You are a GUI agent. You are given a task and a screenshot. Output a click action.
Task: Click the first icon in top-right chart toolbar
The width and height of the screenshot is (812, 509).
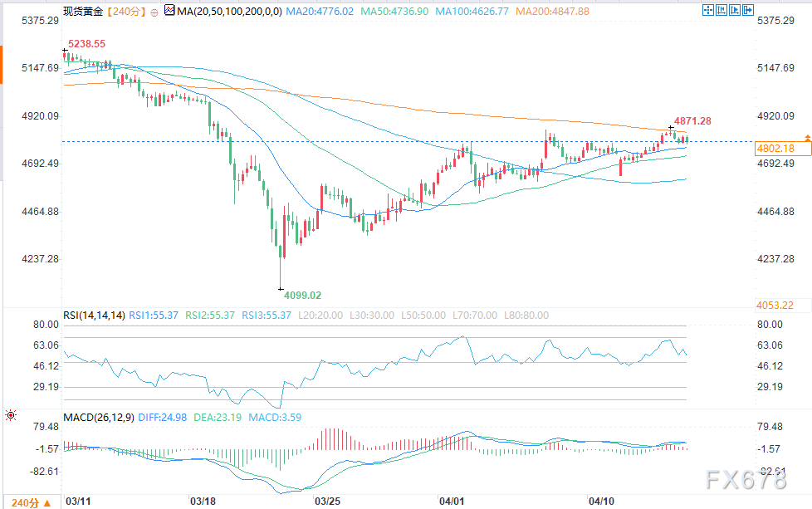point(708,11)
